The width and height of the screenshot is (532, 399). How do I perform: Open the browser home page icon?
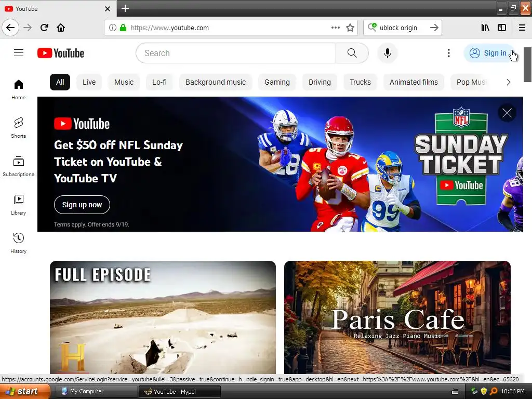tap(61, 28)
